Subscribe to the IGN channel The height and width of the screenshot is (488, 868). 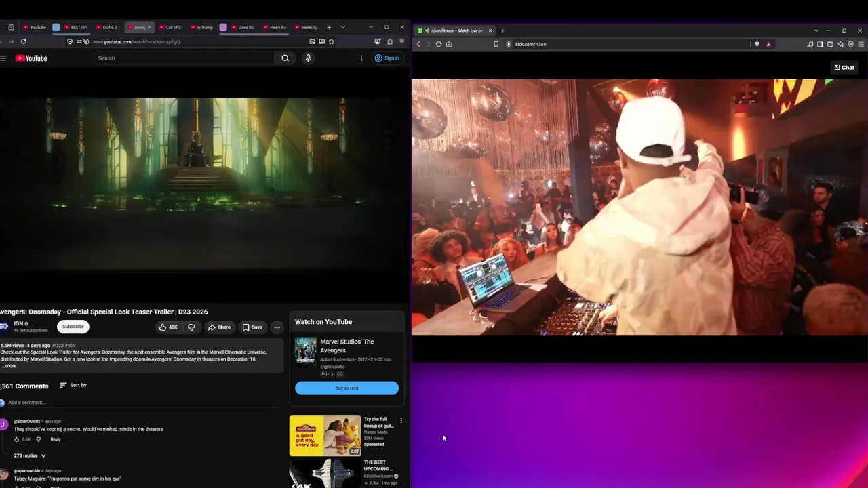pyautogui.click(x=73, y=327)
